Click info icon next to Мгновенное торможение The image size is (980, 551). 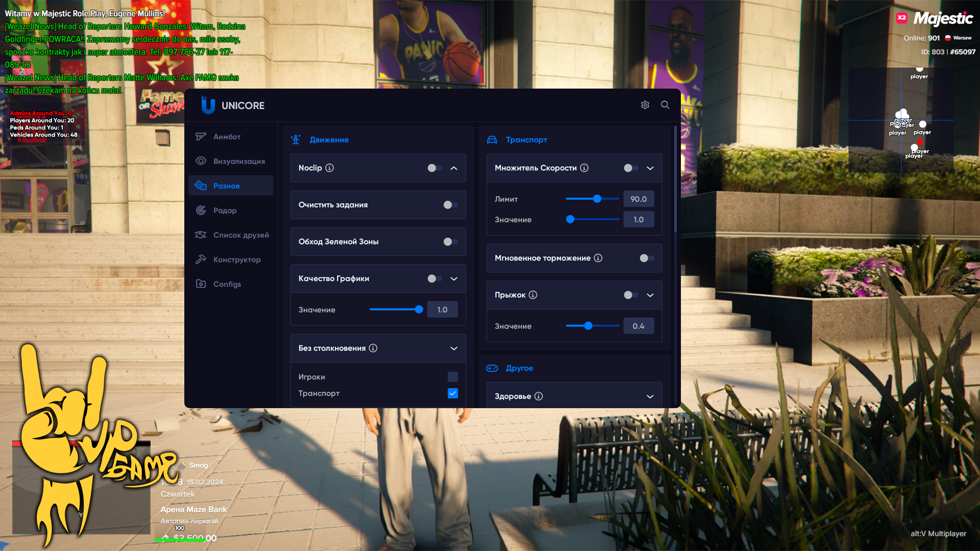[598, 258]
